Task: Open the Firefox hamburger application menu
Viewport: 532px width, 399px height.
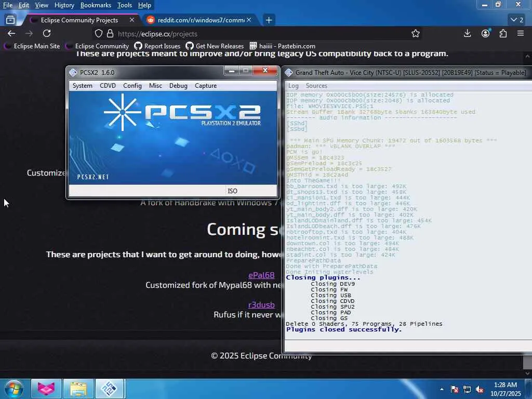Action: click(521, 33)
